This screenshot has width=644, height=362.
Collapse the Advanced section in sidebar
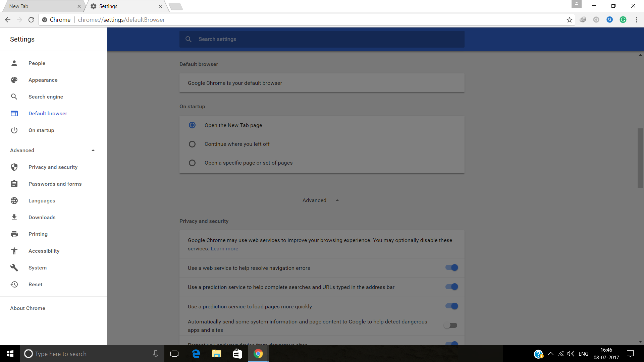coord(93,150)
